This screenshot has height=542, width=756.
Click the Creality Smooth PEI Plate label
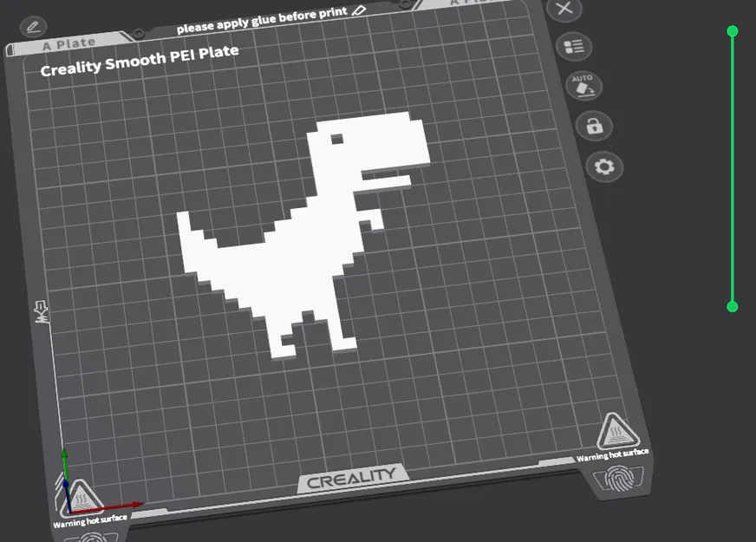coord(140,51)
